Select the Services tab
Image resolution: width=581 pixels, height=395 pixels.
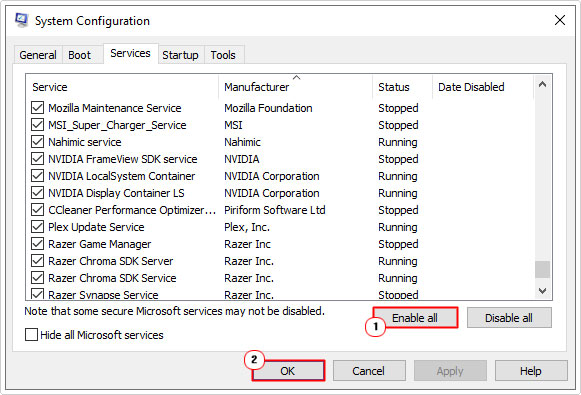tap(130, 53)
